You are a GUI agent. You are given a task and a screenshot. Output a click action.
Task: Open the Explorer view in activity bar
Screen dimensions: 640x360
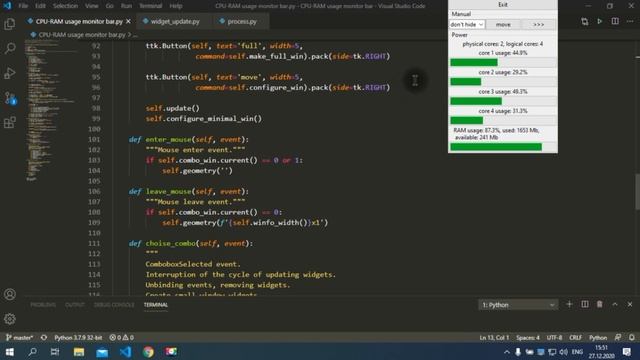coord(10,24)
